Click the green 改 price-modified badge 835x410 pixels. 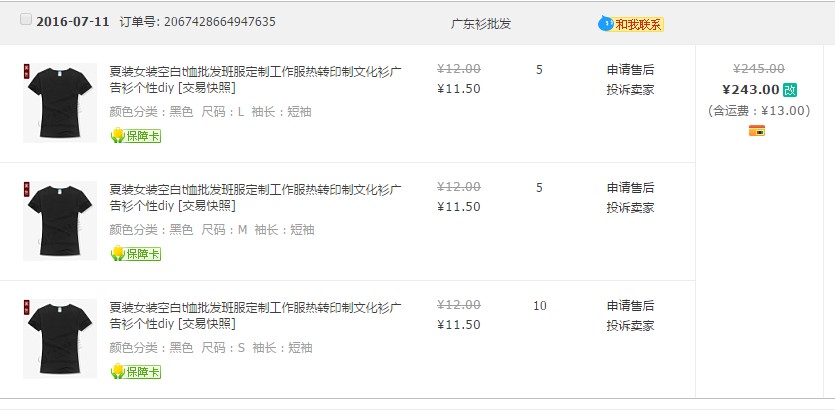point(790,90)
